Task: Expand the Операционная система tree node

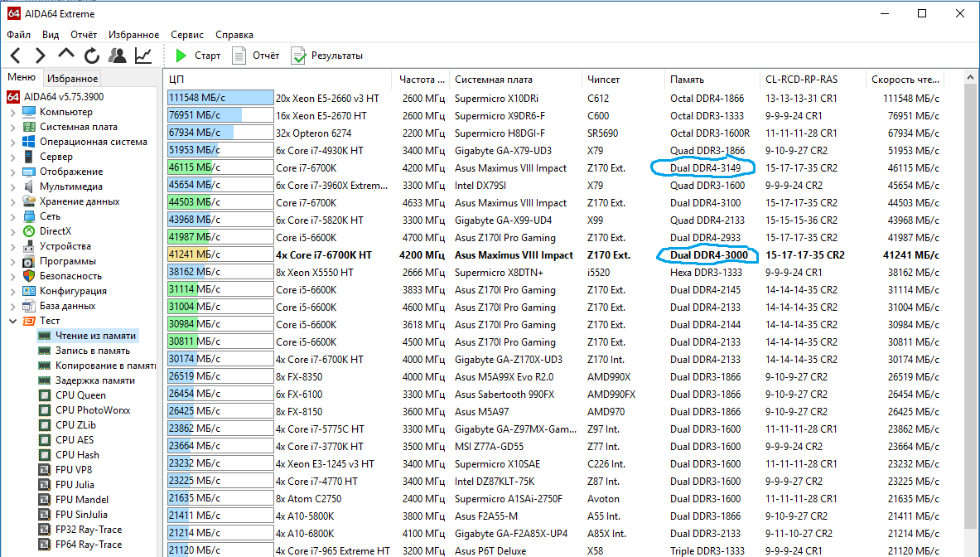Action: pos(13,142)
